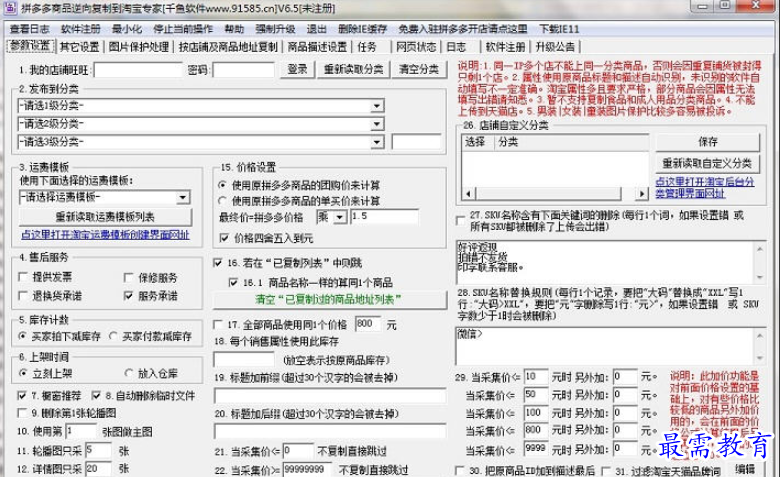The width and height of the screenshot is (780, 477).
Task: Focus the 标题加后缀 input field
Action: click(330, 431)
